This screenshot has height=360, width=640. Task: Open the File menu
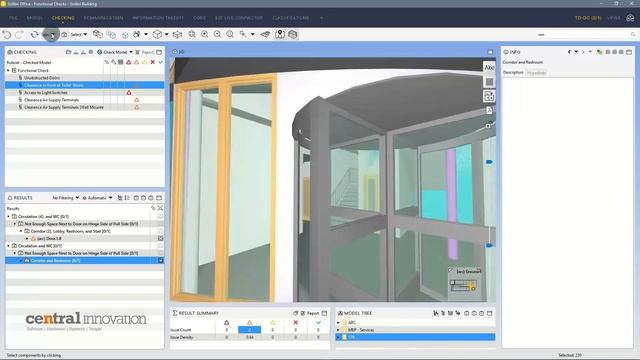click(13, 18)
